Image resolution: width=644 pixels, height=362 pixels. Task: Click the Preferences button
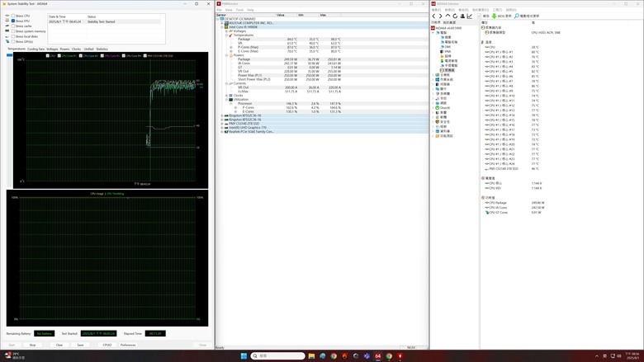(x=128, y=345)
